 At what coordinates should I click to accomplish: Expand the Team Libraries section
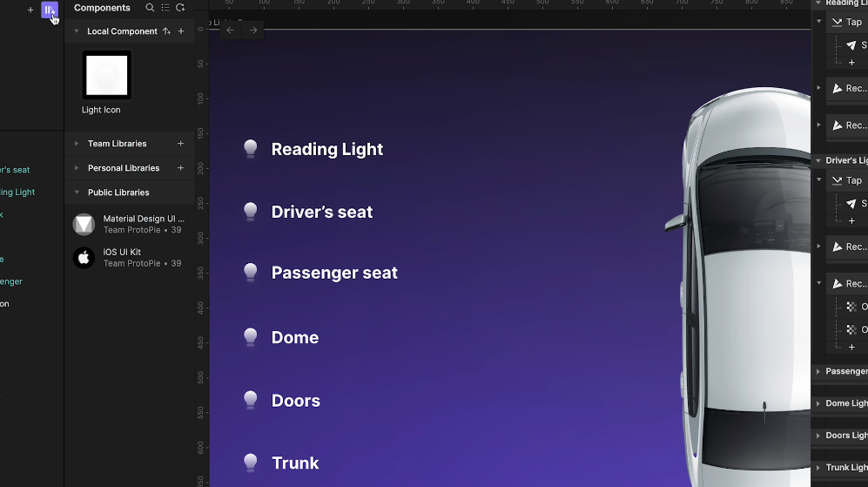coord(77,144)
